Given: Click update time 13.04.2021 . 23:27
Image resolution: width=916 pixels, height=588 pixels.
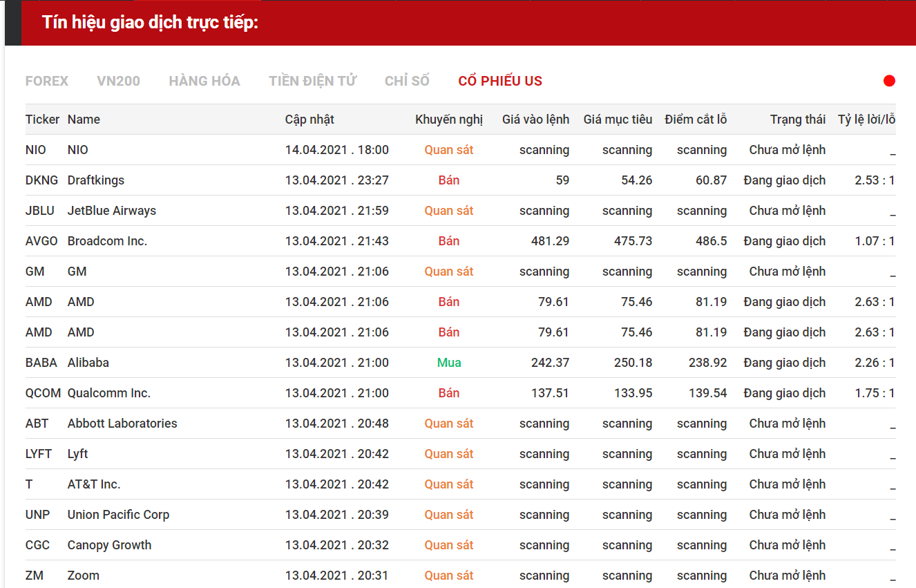Looking at the screenshot, I should pyautogui.click(x=337, y=180).
